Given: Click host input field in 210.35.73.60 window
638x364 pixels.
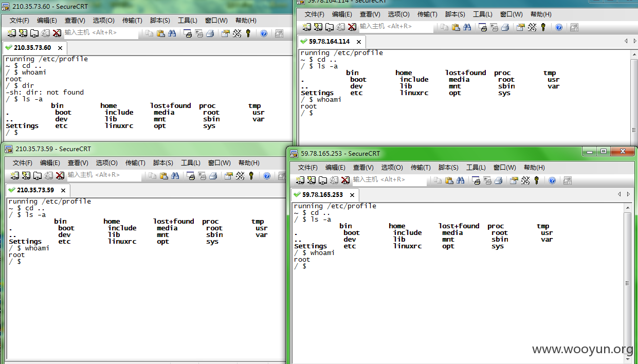Looking at the screenshot, I should tap(100, 33).
